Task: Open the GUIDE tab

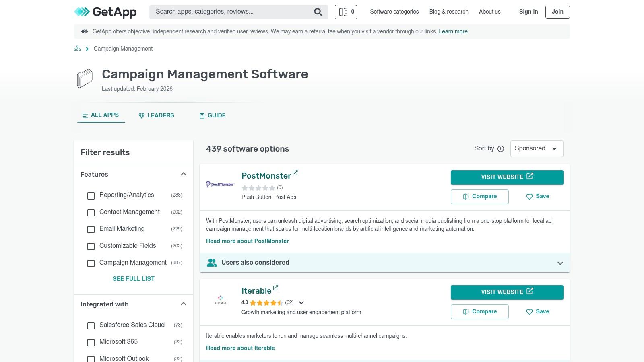Action: pyautogui.click(x=212, y=115)
